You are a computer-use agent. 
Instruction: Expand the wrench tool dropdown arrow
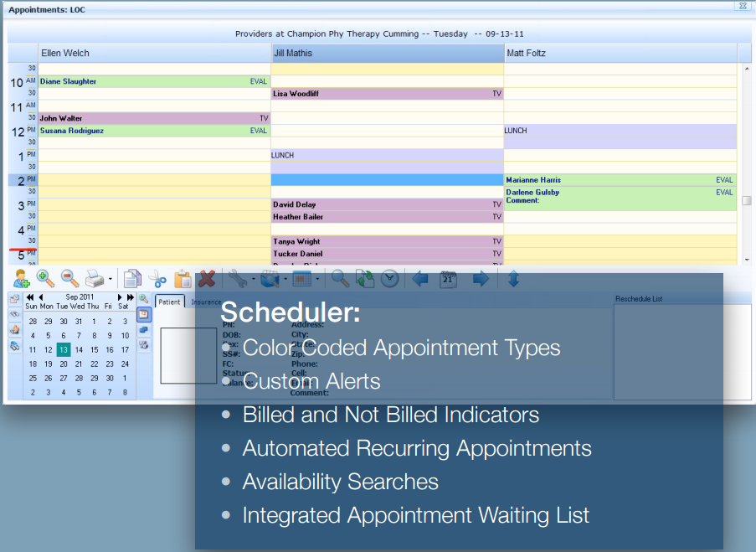point(253,279)
